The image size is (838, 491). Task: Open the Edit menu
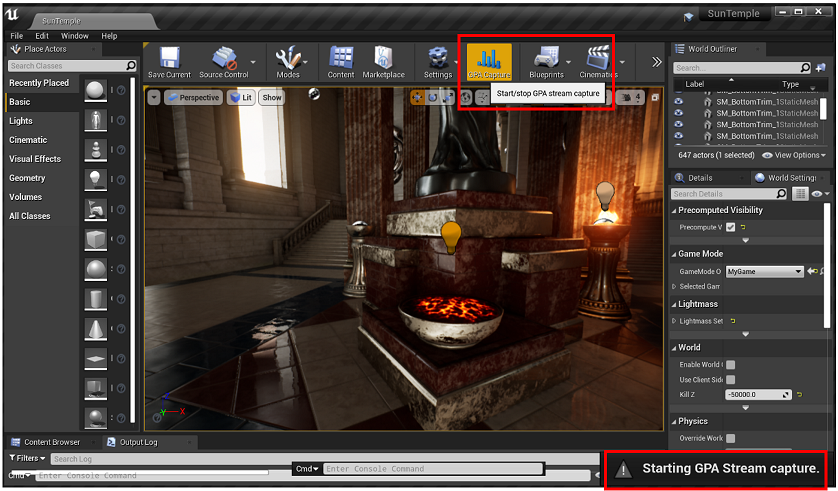click(42, 36)
